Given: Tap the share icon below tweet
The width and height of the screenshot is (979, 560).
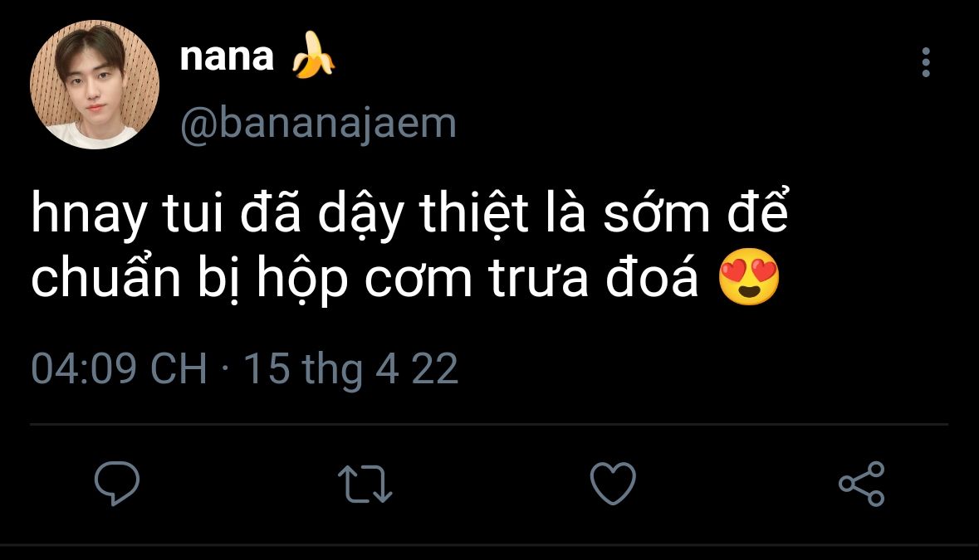Looking at the screenshot, I should coord(862,484).
